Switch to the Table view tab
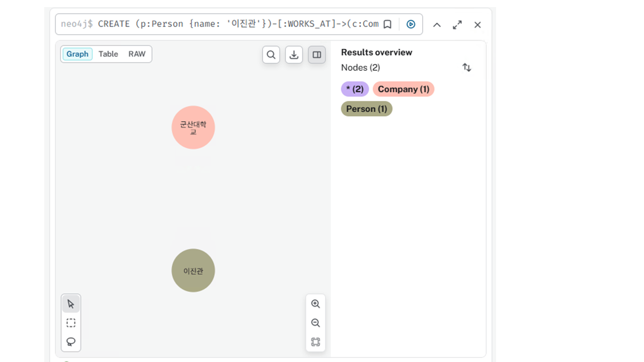 pyautogui.click(x=108, y=54)
